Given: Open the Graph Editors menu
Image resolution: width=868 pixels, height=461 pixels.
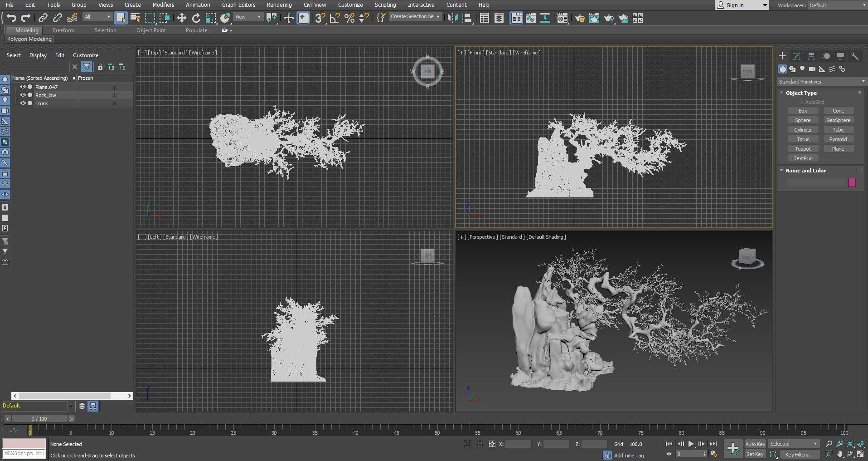Looking at the screenshot, I should (x=238, y=5).
